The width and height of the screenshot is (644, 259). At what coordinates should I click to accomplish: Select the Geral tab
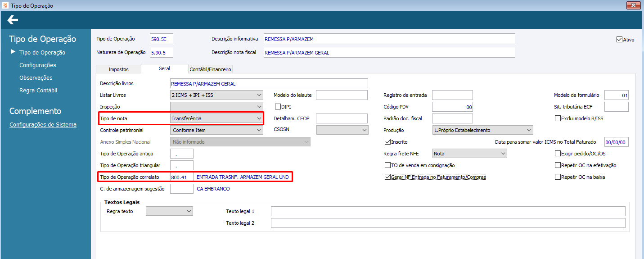pyautogui.click(x=164, y=68)
